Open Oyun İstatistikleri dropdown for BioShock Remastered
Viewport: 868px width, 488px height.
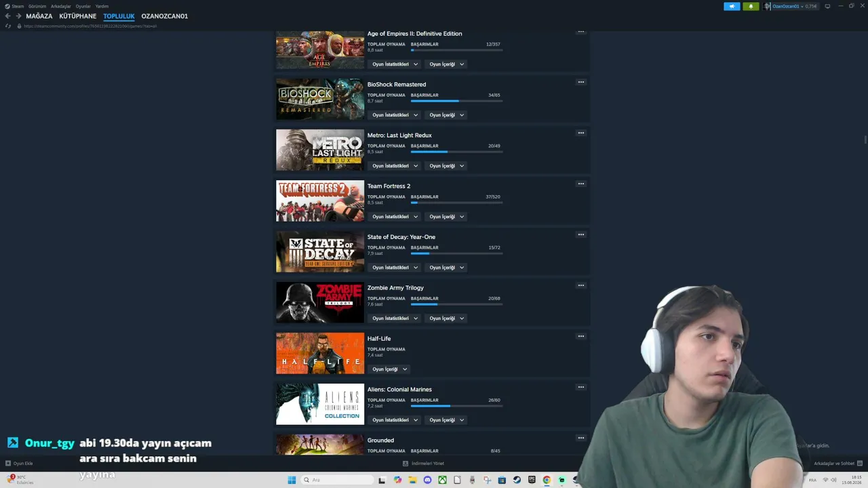coord(395,115)
